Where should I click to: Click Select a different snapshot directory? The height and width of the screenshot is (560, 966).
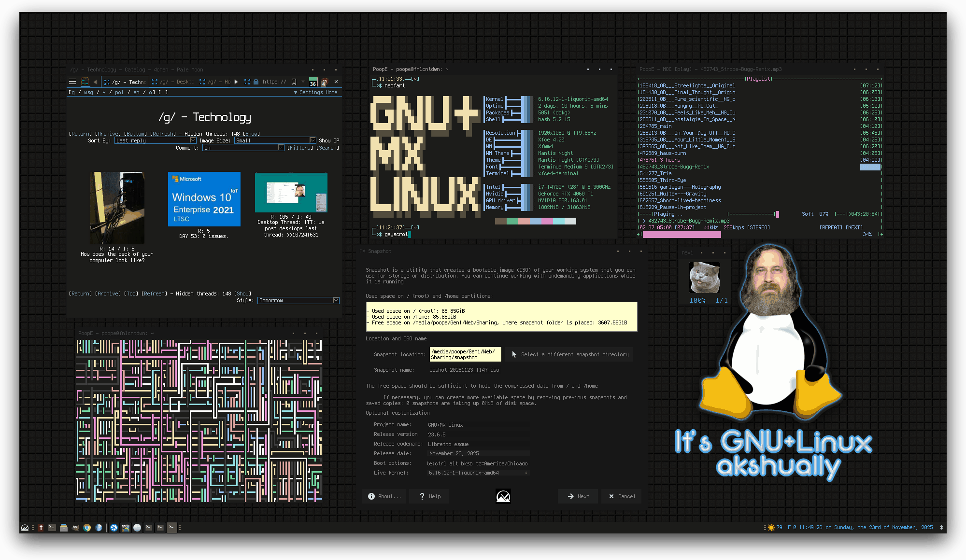point(570,354)
